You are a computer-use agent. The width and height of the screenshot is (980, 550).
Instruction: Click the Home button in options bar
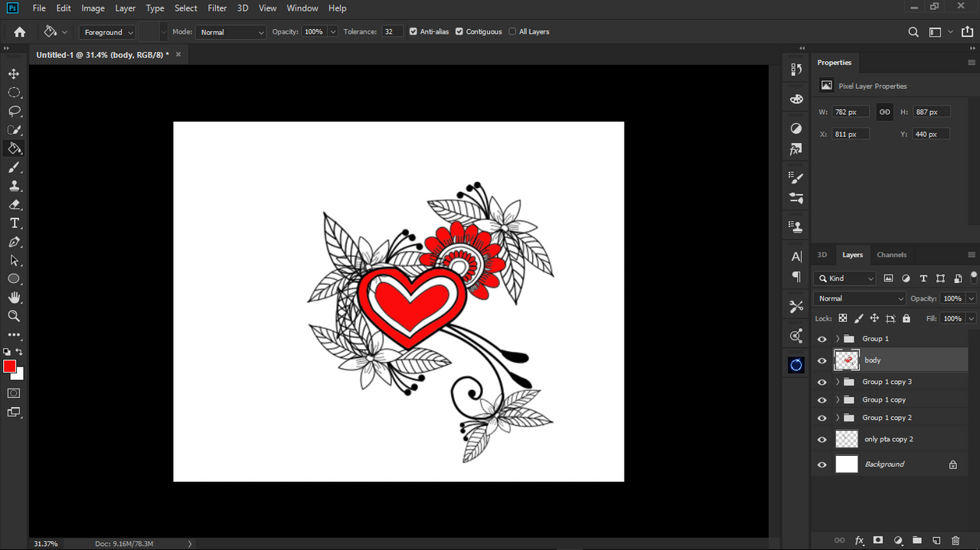20,32
